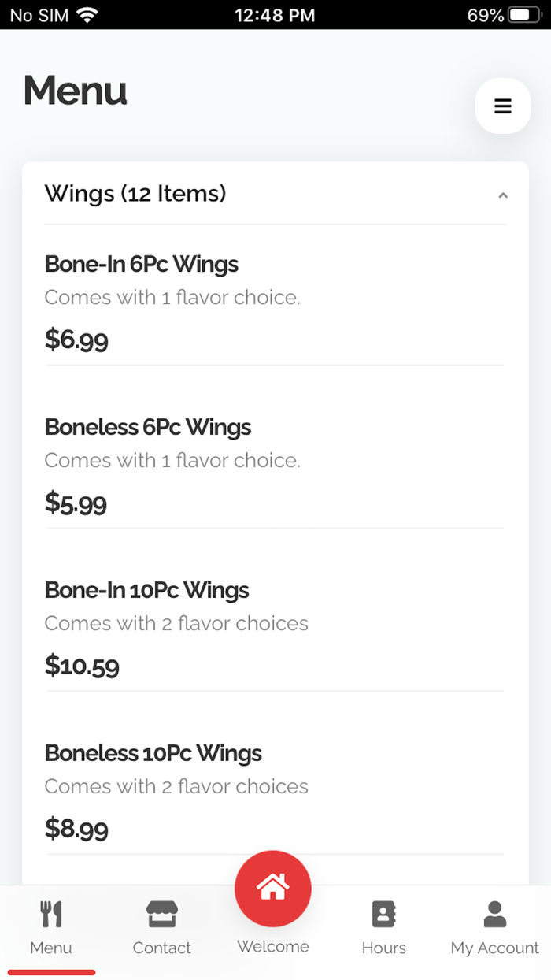Tap the 69% battery percentage text
Viewport: 551px width, 980px height.
(482, 13)
